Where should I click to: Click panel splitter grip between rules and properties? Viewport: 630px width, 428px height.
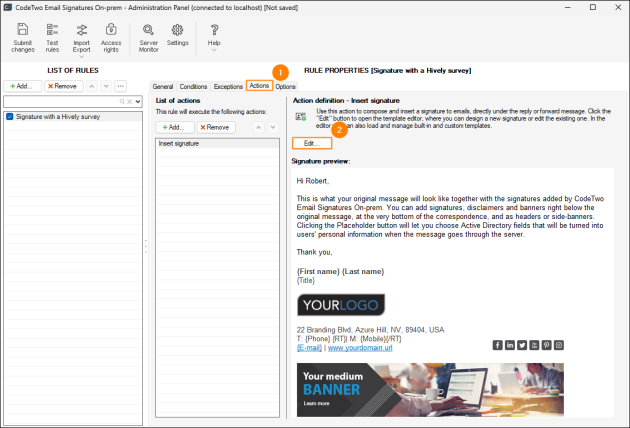[145, 246]
